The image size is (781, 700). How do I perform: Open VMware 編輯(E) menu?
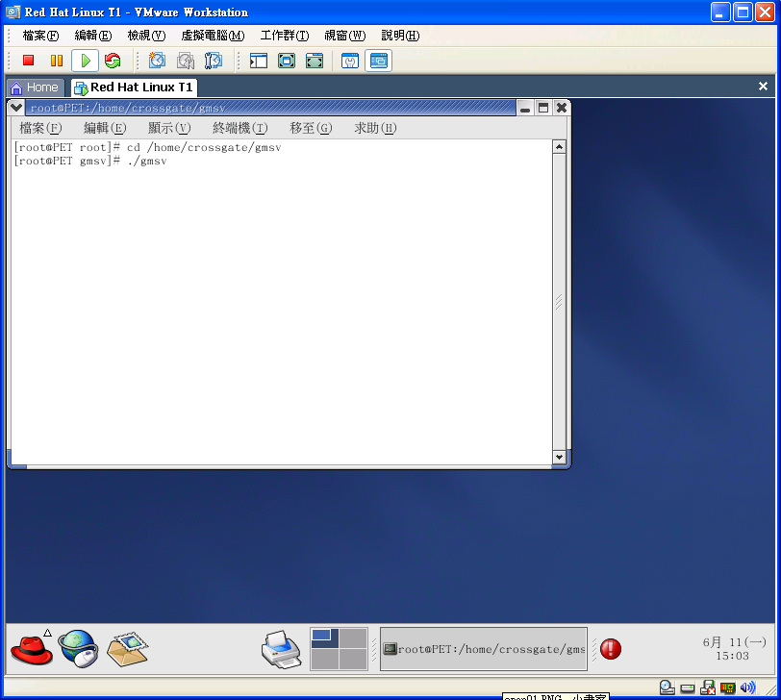pos(93,36)
